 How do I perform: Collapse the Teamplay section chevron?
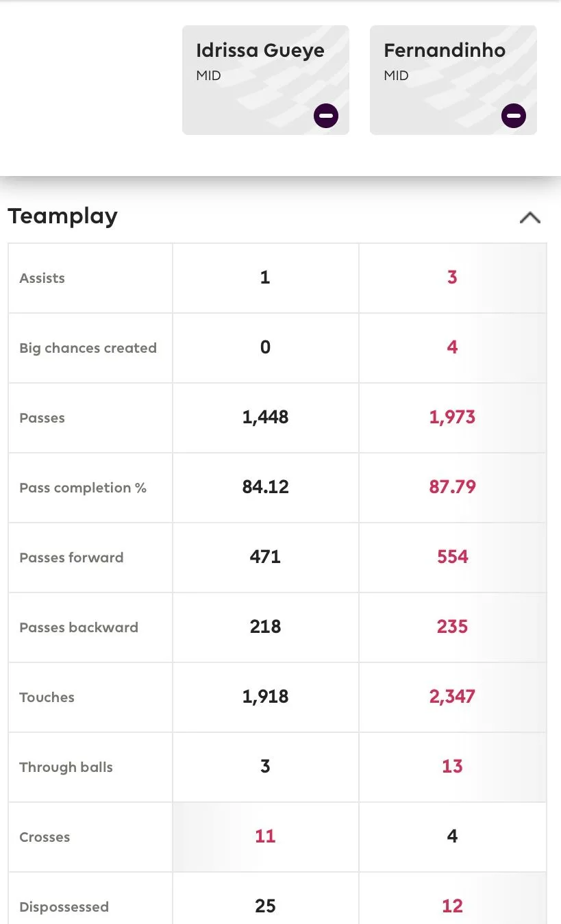[530, 218]
